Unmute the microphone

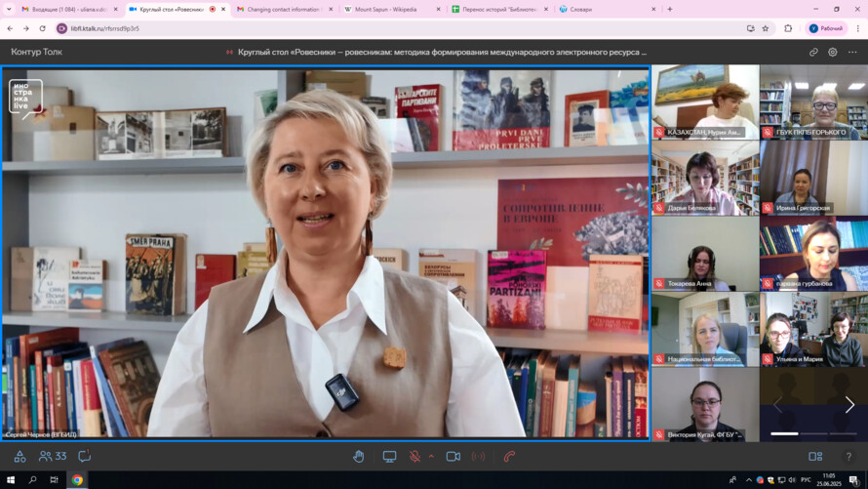tap(414, 457)
